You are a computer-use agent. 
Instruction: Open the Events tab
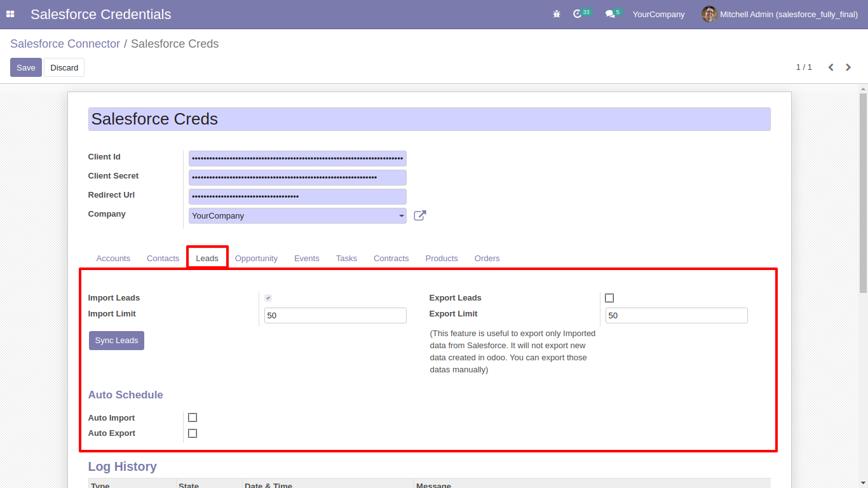306,258
